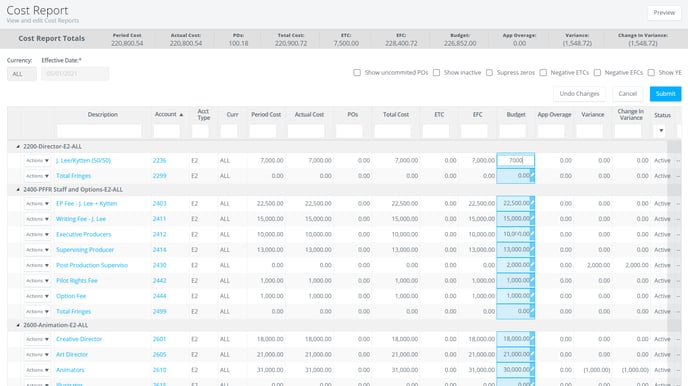The image size is (688, 386).
Task: Submit the cost report changes
Action: (x=665, y=94)
